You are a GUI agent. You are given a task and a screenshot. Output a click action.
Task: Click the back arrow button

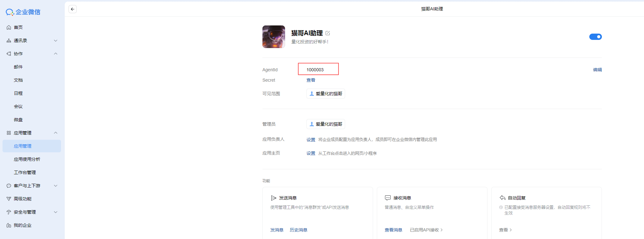pyautogui.click(x=73, y=9)
